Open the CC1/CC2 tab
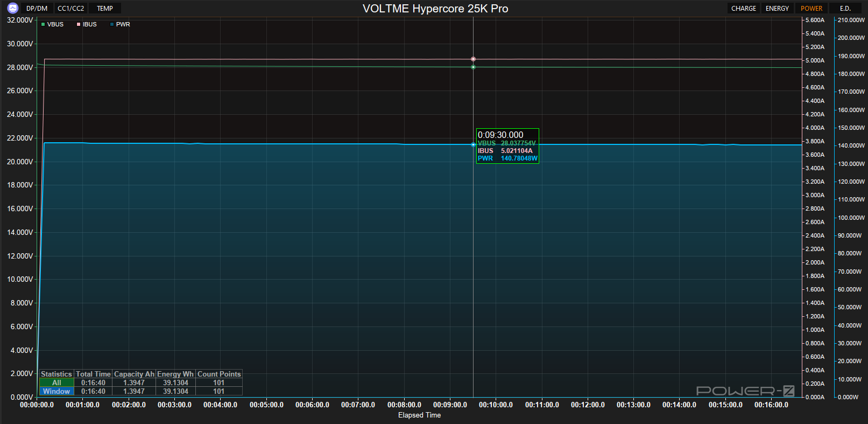The width and height of the screenshot is (868, 424). pyautogui.click(x=71, y=9)
